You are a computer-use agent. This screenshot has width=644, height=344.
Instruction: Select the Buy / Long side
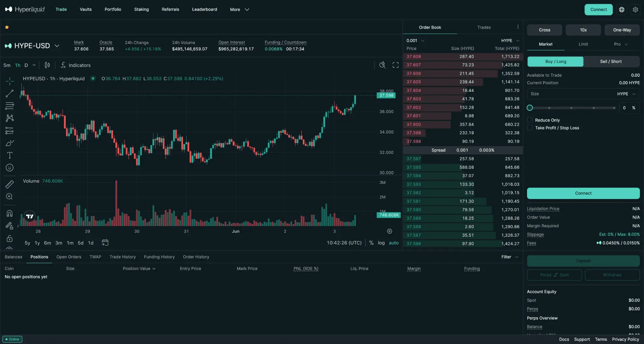coord(555,62)
